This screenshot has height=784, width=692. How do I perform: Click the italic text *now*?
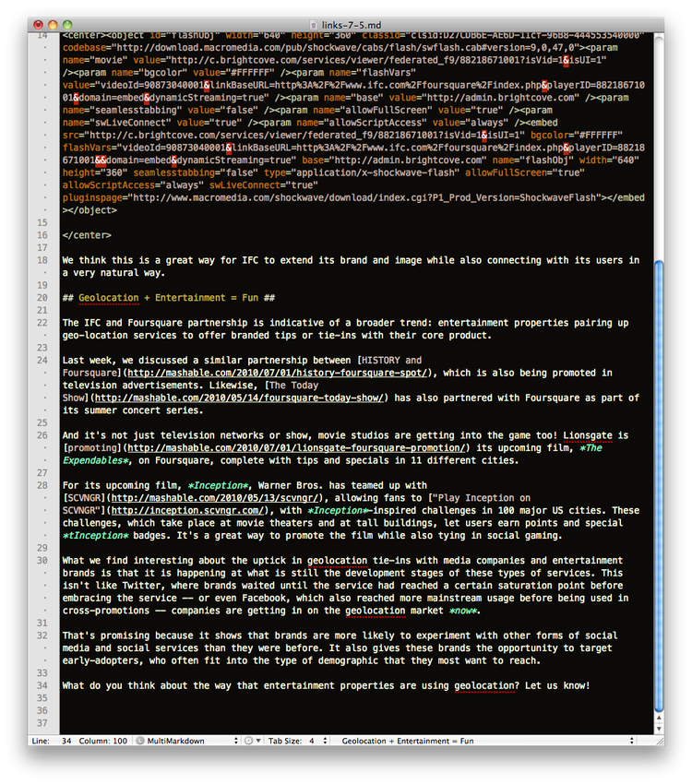[463, 611]
